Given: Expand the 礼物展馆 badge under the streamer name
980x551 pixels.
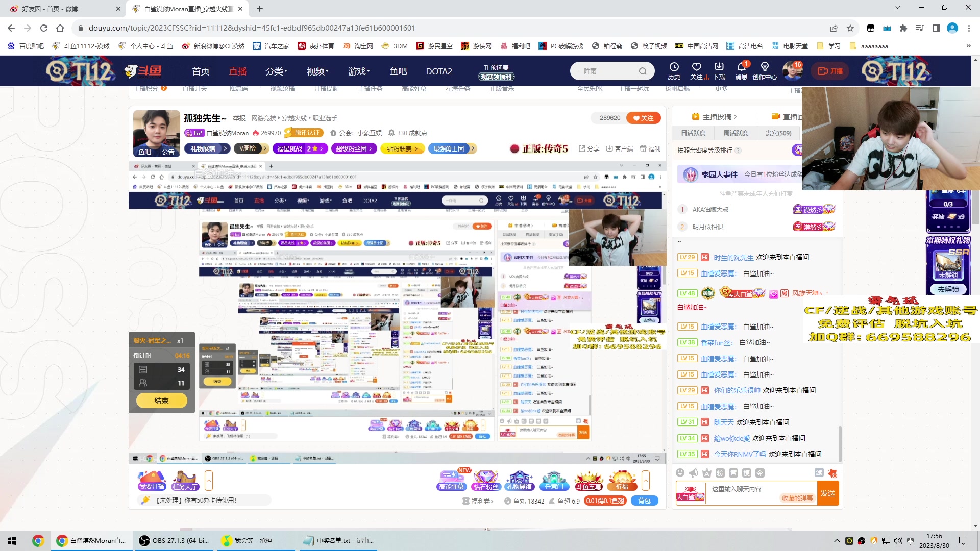Looking at the screenshot, I should click(208, 148).
